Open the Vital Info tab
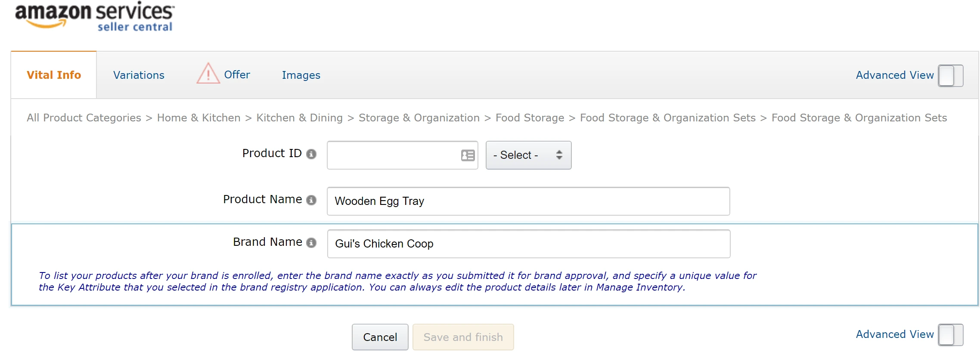Viewport: 980px width, 356px height. pos(54,75)
